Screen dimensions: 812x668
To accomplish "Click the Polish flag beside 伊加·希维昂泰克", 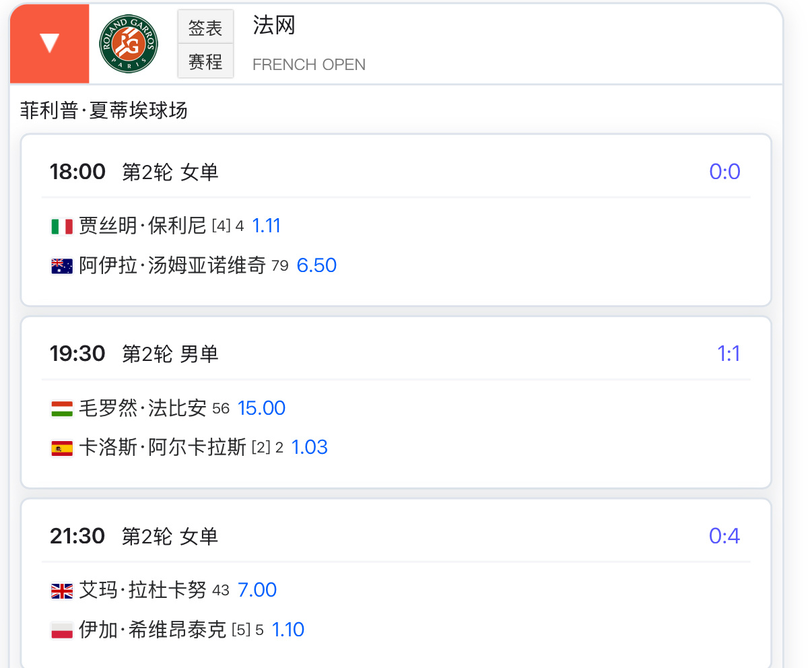I will click(62, 630).
